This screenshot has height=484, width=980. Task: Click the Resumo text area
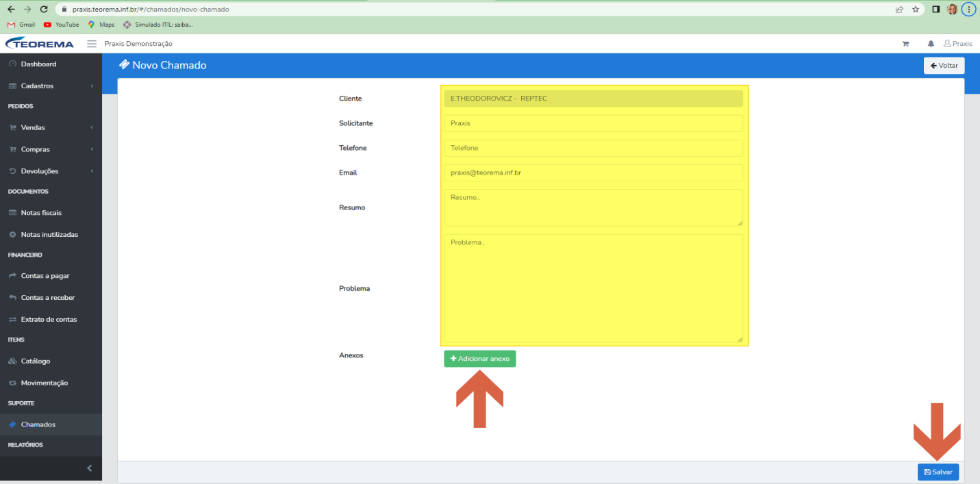593,207
